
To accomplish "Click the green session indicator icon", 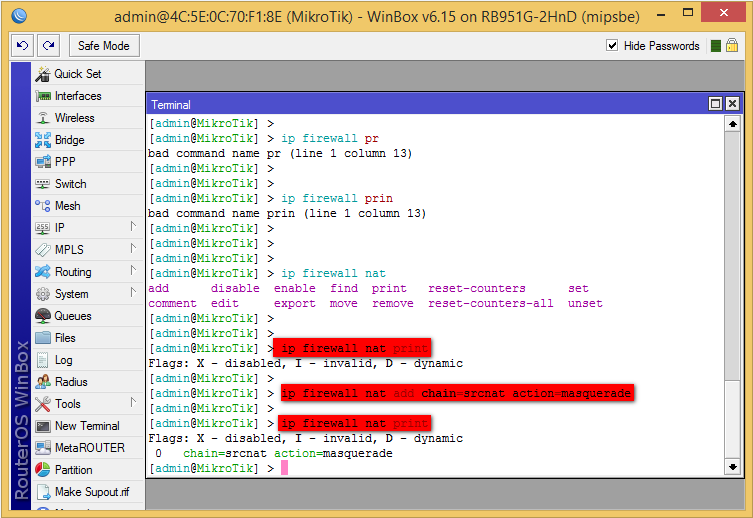I will (x=716, y=46).
